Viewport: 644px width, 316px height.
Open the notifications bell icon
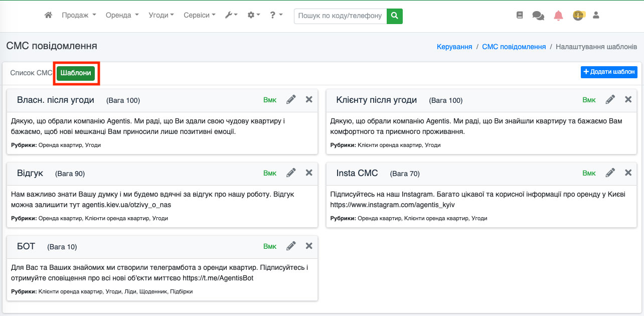[558, 16]
